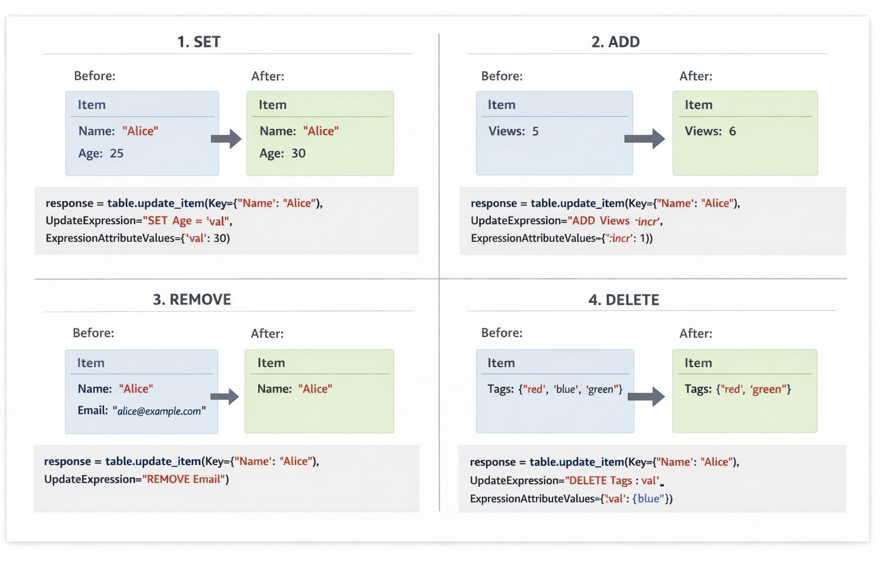Click the REMOVE Email code block
The height and width of the screenshot is (588, 882).
click(226, 478)
